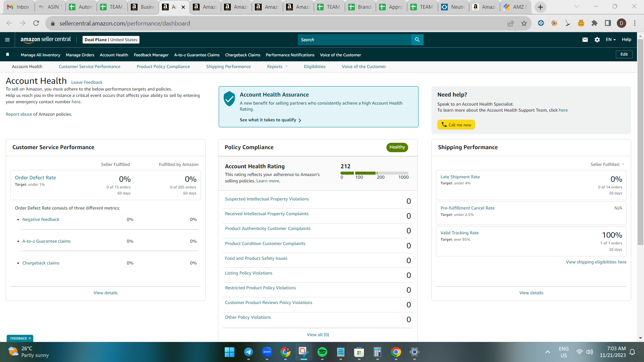644x362 pixels.
Task: Open Zoom from the taskbar
Action: [x=267, y=352]
